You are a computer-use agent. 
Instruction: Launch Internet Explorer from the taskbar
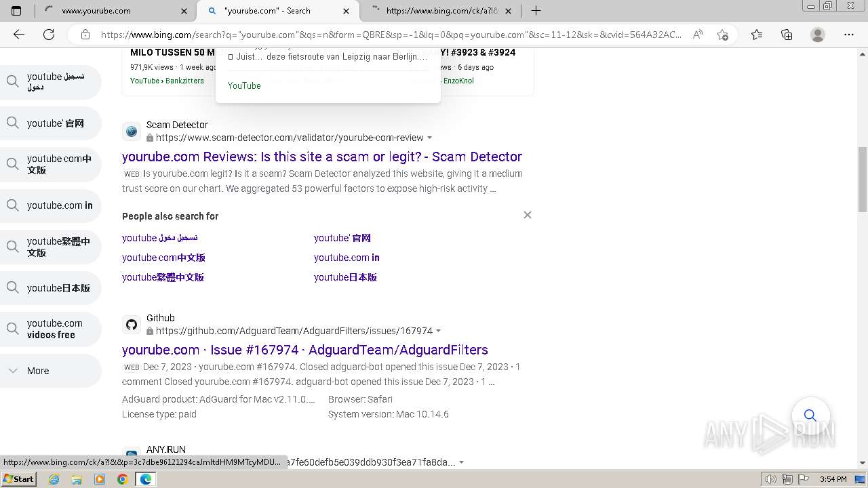(54, 479)
